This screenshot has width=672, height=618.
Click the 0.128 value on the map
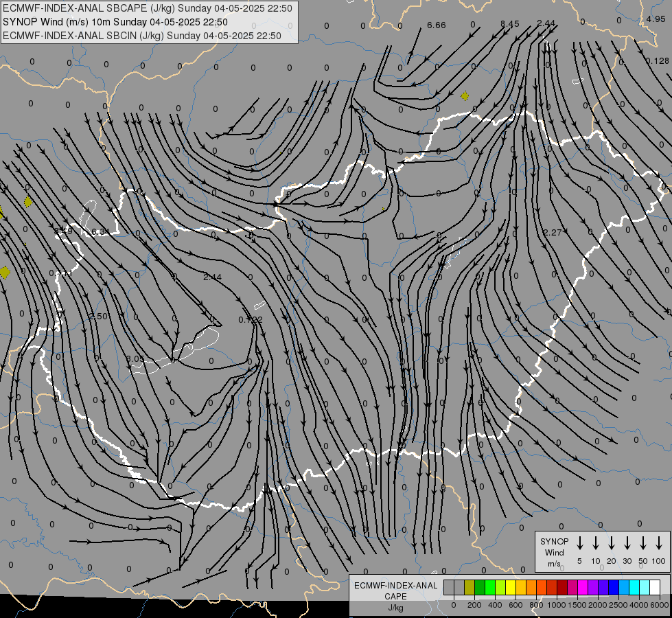point(657,61)
